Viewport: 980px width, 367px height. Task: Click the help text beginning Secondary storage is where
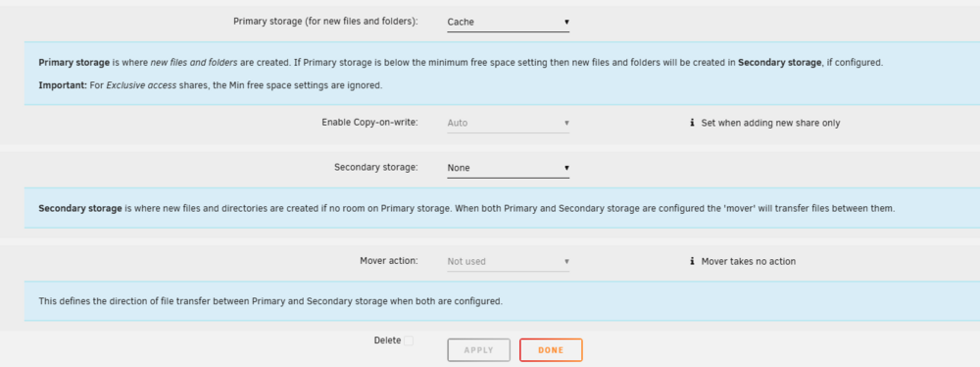pos(466,208)
